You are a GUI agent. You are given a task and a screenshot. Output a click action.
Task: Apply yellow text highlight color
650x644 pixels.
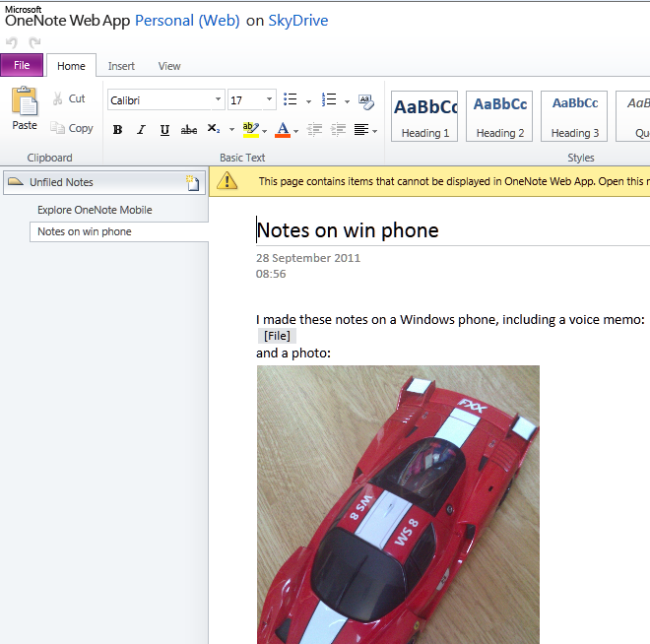pos(251,130)
